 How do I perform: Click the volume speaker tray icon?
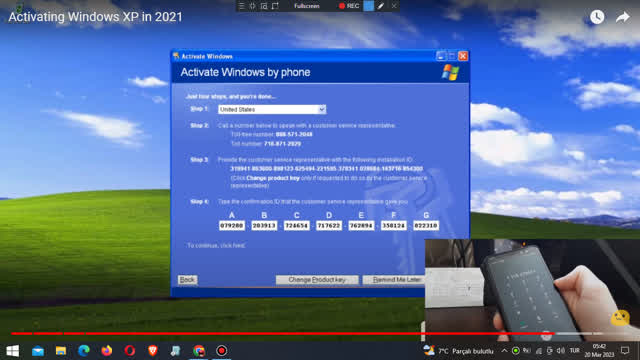[561, 351]
